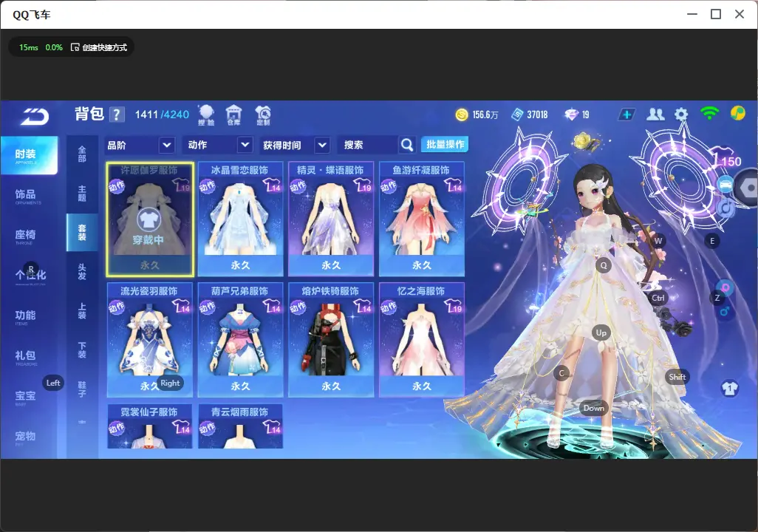Click the 15ms latency readout
758x532 pixels.
tap(29, 47)
